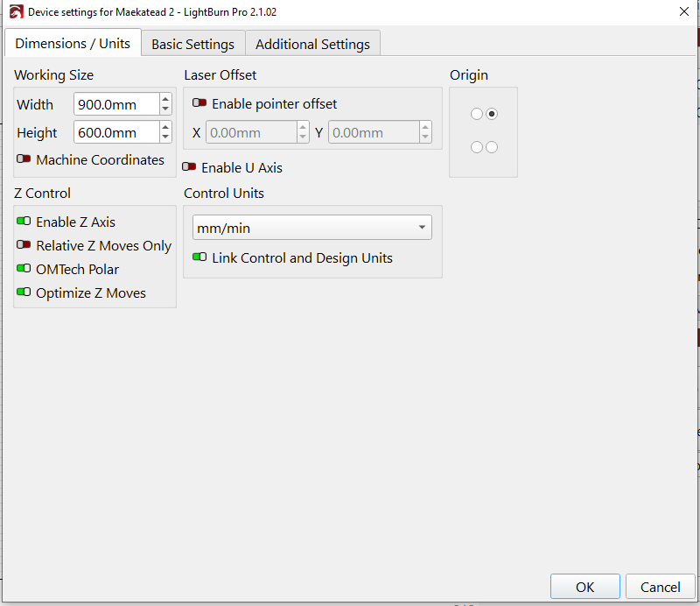The height and width of the screenshot is (606, 700).
Task: Click the LightBurn icon in the title bar
Action: pos(16,11)
